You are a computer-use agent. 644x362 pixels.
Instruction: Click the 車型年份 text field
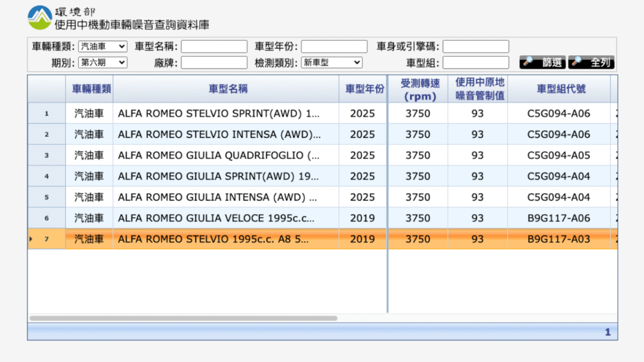[334, 47]
